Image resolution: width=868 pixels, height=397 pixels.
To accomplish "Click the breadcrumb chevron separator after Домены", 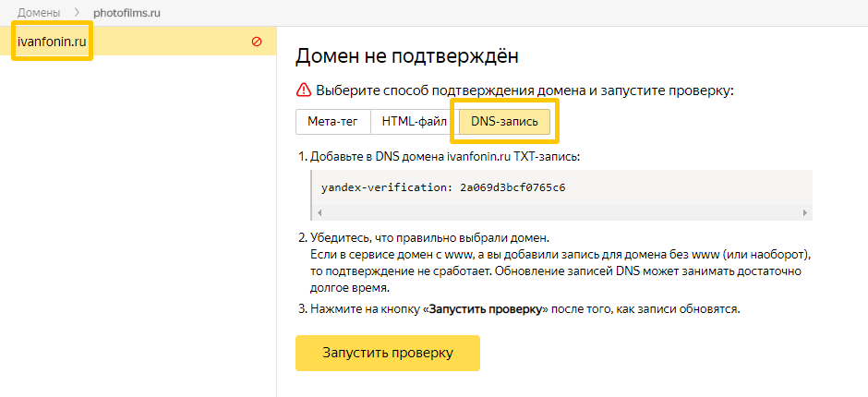I will (77, 12).
